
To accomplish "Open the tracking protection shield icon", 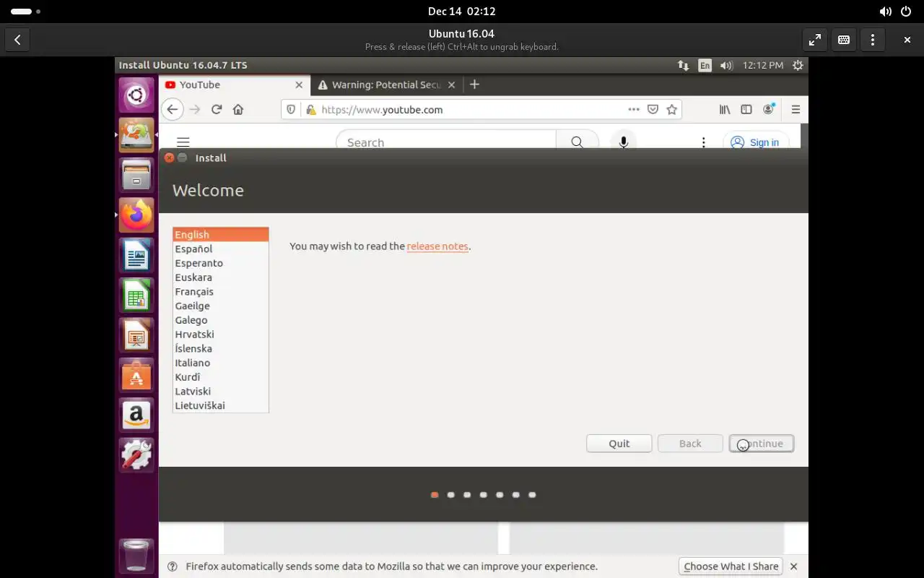I will click(291, 110).
